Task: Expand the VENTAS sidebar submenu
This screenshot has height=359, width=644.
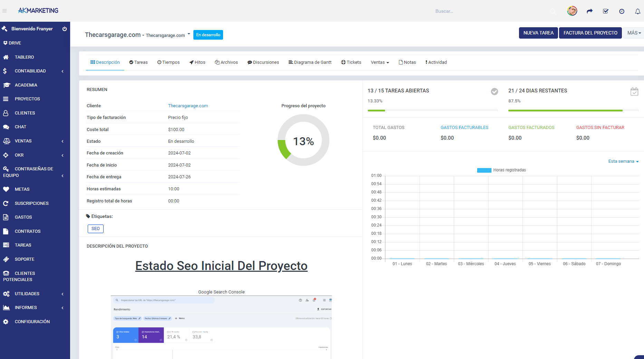Action: pyautogui.click(x=63, y=141)
